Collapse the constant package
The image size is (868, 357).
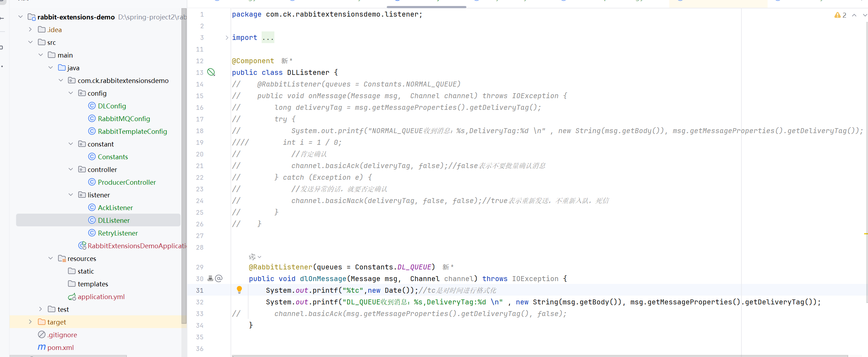71,144
